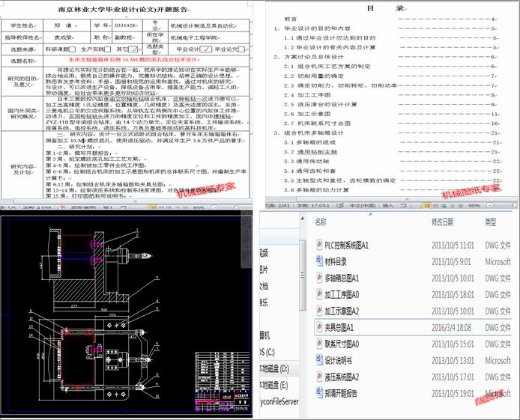Click 2.7 机床联系尺寸总图 contents entry
This screenshot has height=420, width=520.
click(317, 124)
